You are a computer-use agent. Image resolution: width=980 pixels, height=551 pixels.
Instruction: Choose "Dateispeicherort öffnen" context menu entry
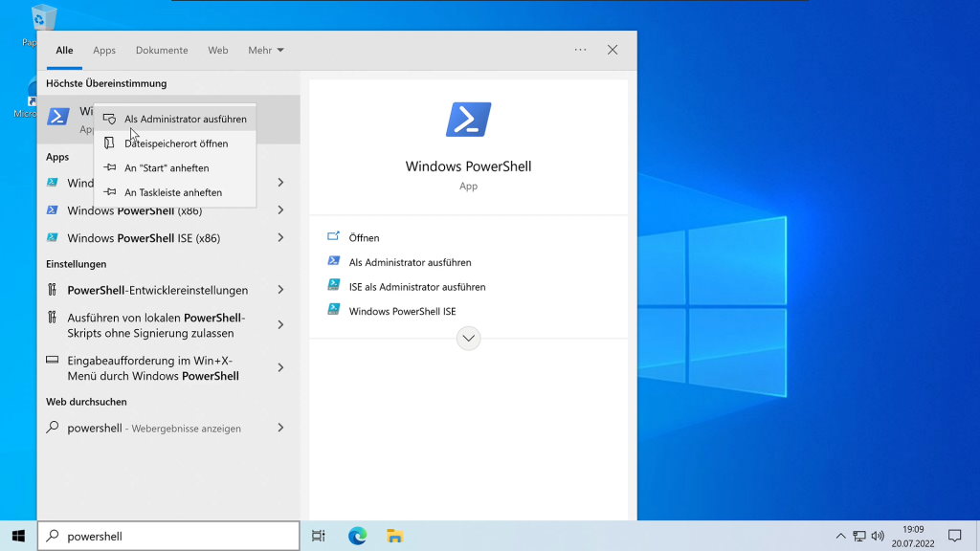(x=175, y=143)
